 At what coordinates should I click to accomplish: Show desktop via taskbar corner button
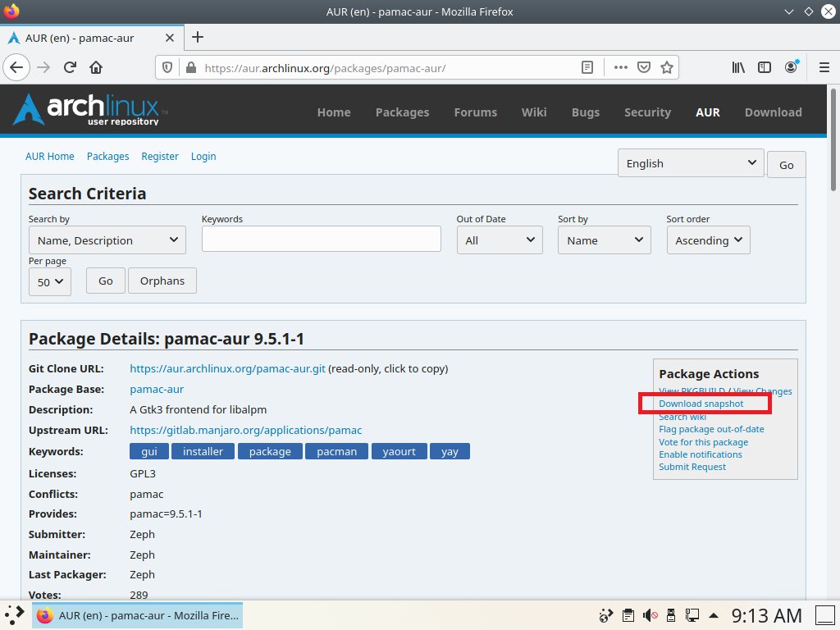click(825, 615)
